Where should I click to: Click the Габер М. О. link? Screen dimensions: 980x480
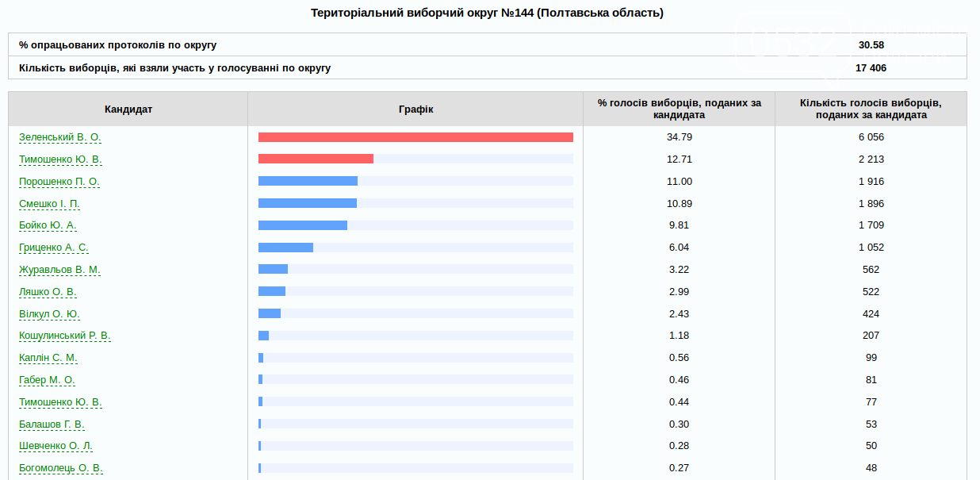(48, 380)
